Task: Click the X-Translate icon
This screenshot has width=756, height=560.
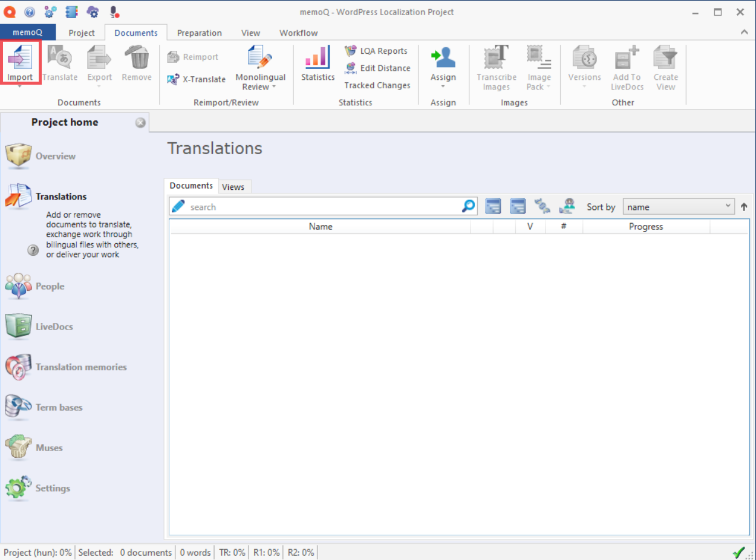Action: (x=173, y=79)
